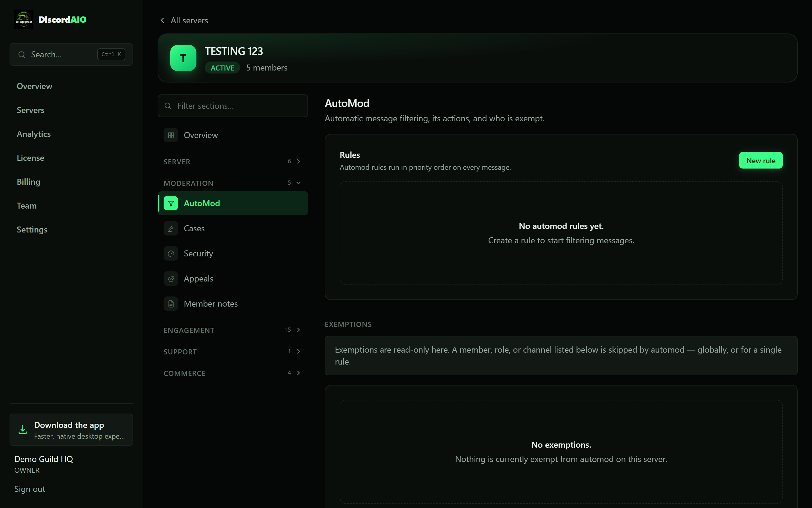Screen dimensions: 812x508
Task: Select the AutoMod section label
Action: click(202, 203)
